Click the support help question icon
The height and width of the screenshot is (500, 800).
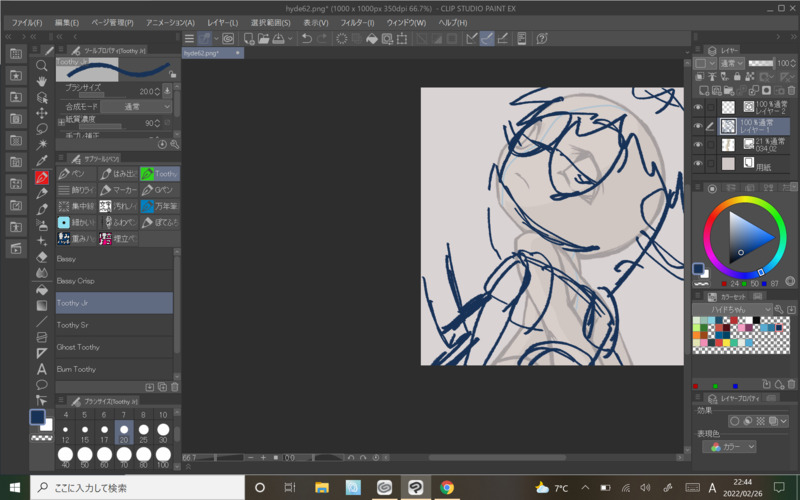tap(542, 39)
